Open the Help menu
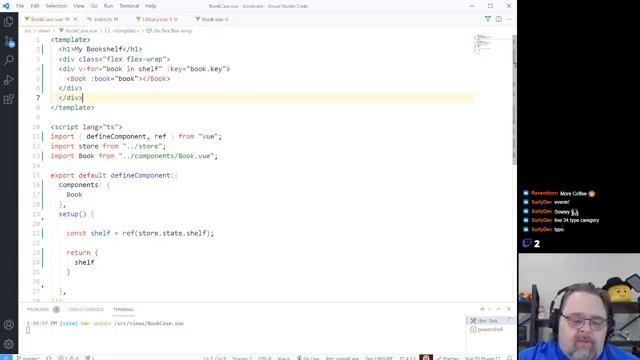640x360 pixels. click(151, 6)
